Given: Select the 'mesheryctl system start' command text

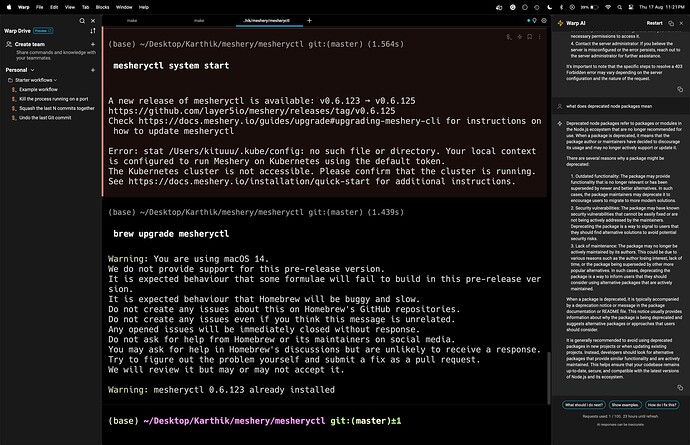Looking at the screenshot, I should pyautogui.click(x=171, y=66).
